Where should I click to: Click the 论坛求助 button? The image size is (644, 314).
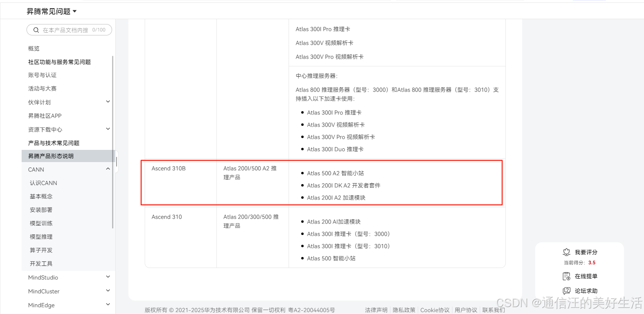580,291
